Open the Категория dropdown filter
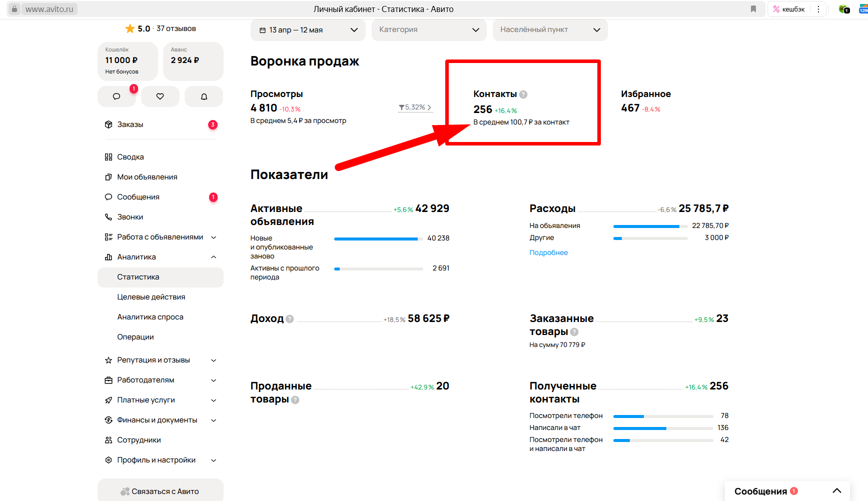 point(429,30)
